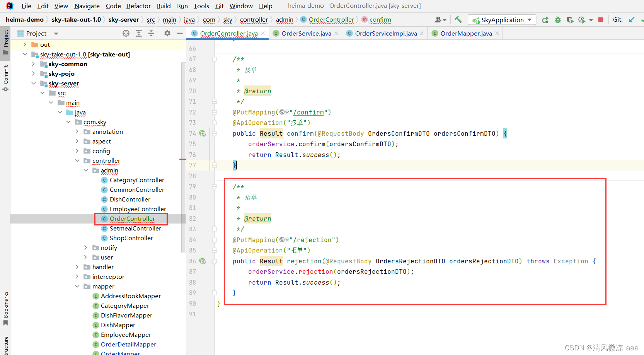The height and width of the screenshot is (355, 644).
Task: Collapse the mapper package
Action: coord(77,286)
